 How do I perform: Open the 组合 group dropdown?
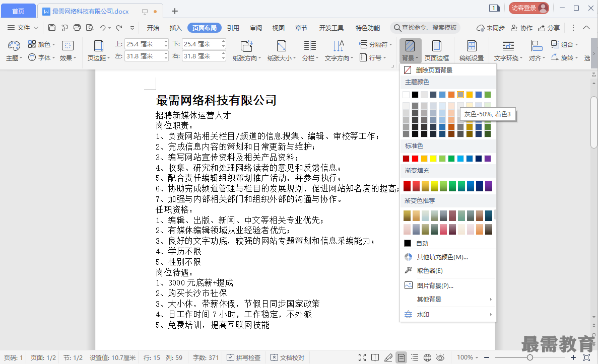(x=564, y=45)
